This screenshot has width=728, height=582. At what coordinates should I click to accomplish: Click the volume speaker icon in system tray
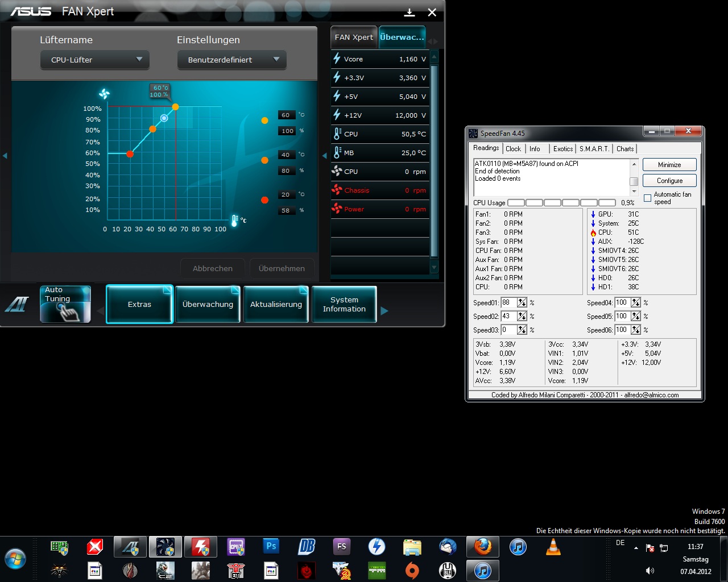pos(650,571)
